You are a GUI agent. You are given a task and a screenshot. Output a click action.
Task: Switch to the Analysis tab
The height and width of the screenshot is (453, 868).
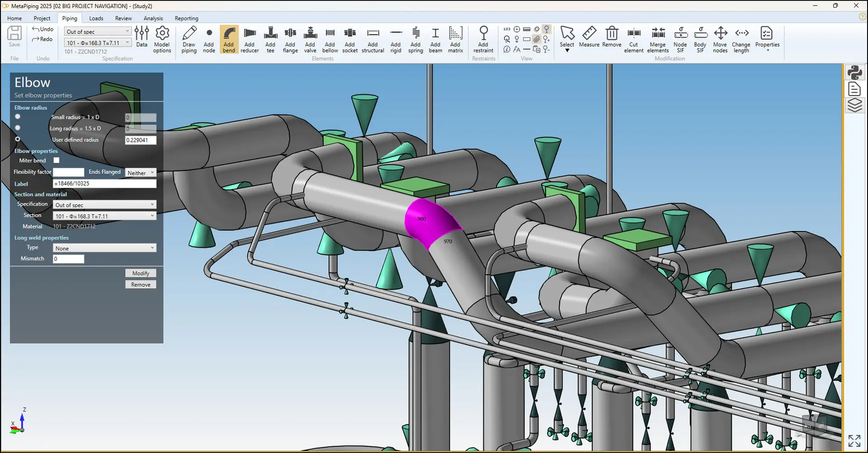coord(153,18)
